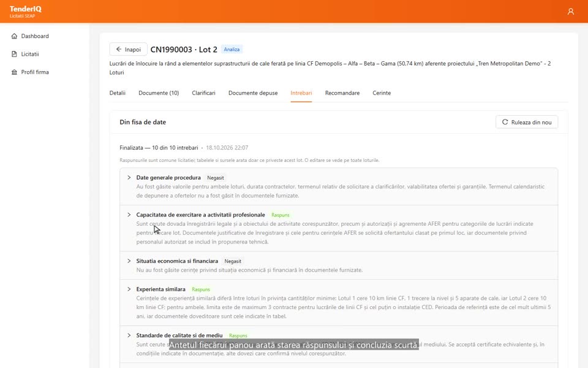
Task: Open Profil firma in the sidebar
Action: (35, 72)
